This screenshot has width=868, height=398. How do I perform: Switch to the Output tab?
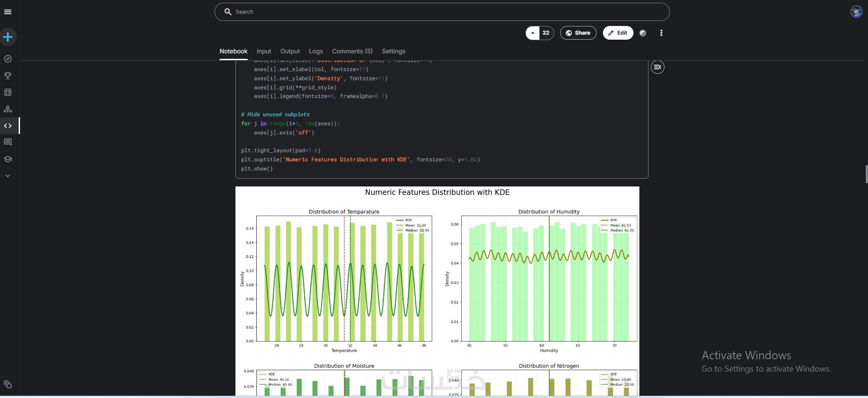point(290,51)
